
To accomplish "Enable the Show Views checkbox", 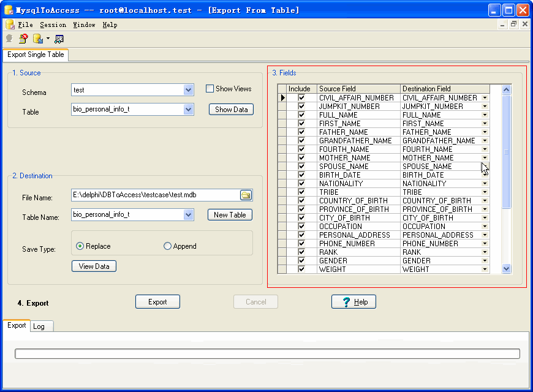I will (x=210, y=89).
